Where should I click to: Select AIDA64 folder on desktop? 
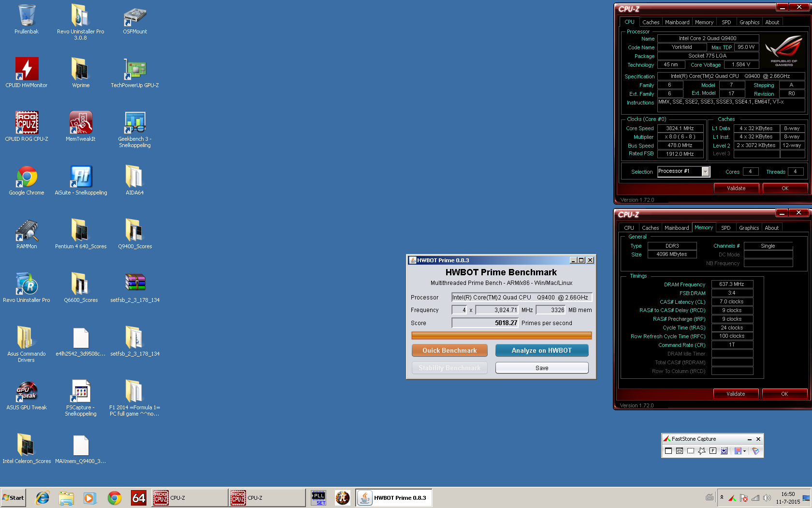[135, 180]
